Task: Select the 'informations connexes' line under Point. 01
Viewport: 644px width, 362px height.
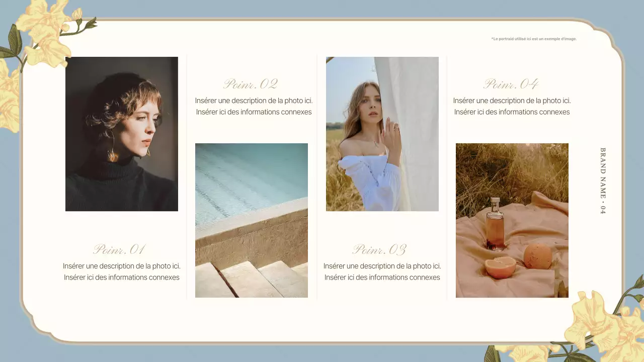Action: click(122, 278)
